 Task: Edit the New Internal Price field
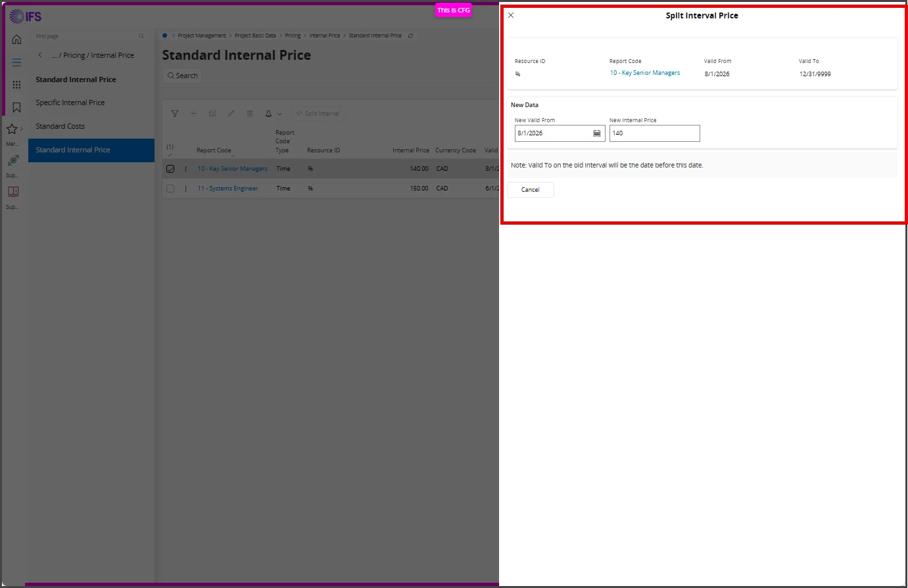[x=654, y=133]
